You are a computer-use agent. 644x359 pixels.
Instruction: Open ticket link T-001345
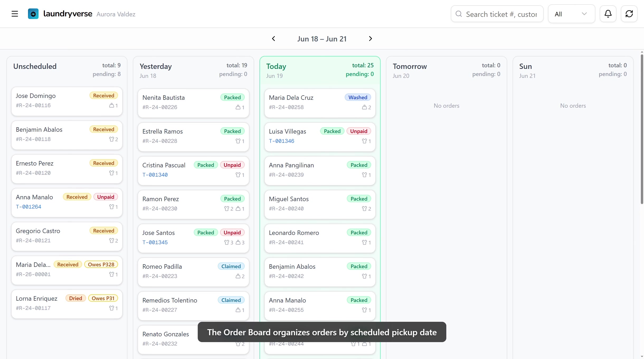click(x=155, y=242)
